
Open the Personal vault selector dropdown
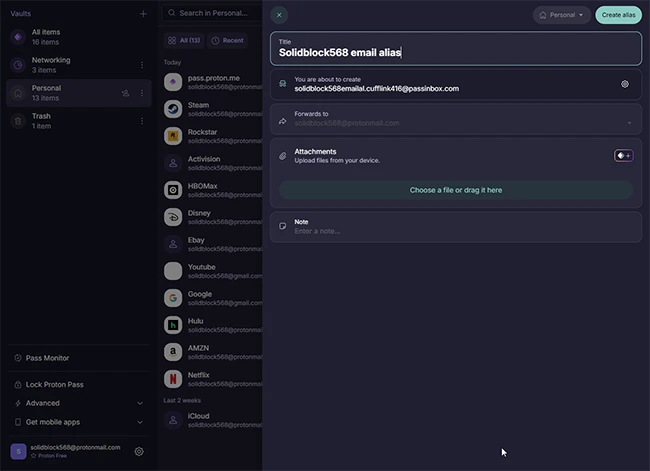[561, 15]
